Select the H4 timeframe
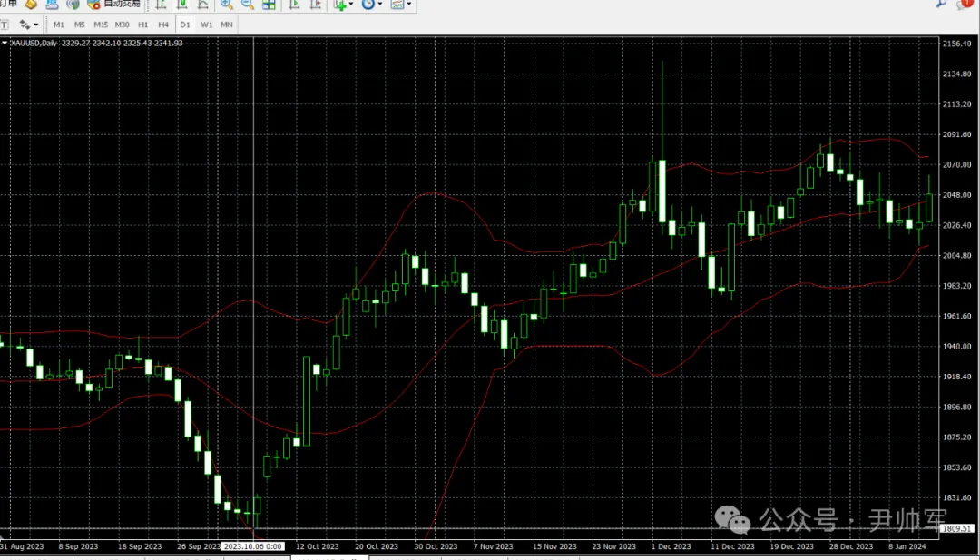This screenshot has height=560, width=980. click(163, 25)
